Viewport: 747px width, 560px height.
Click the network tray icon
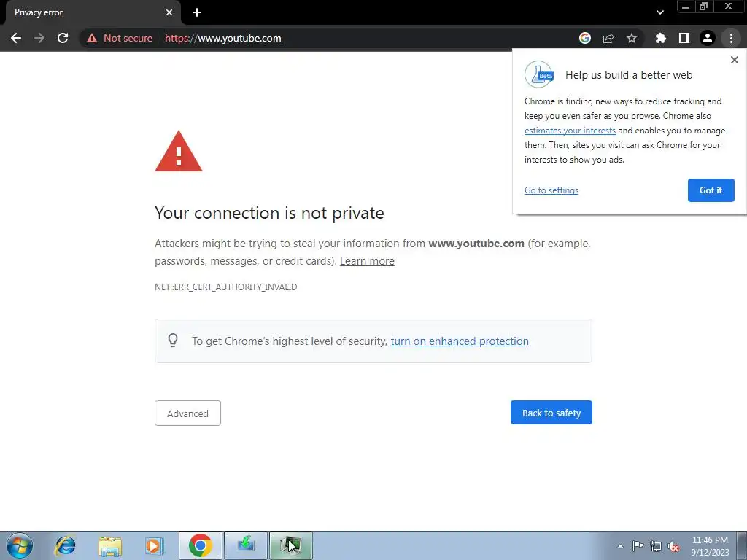coord(656,546)
